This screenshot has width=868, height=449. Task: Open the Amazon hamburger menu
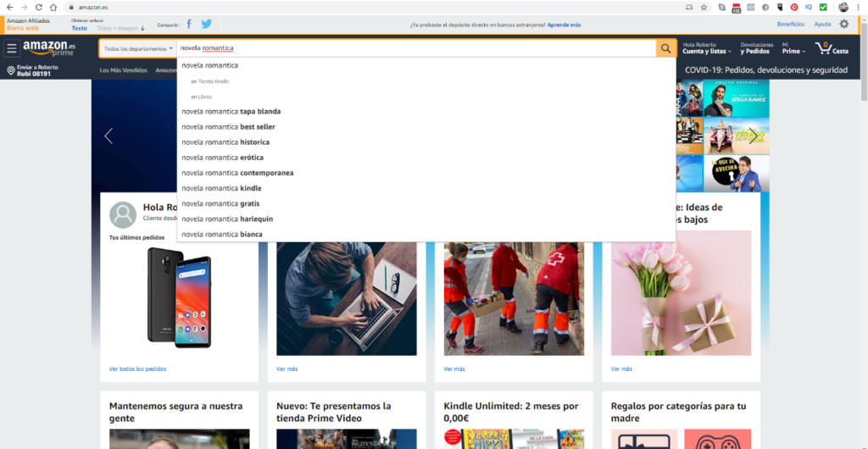point(12,48)
